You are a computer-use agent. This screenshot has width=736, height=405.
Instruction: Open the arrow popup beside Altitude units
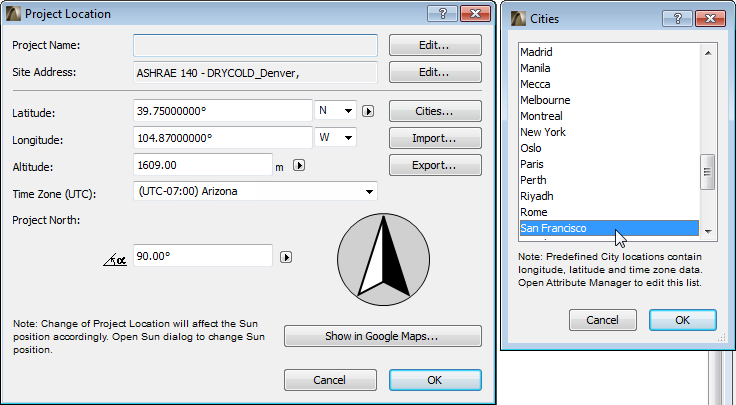click(299, 166)
